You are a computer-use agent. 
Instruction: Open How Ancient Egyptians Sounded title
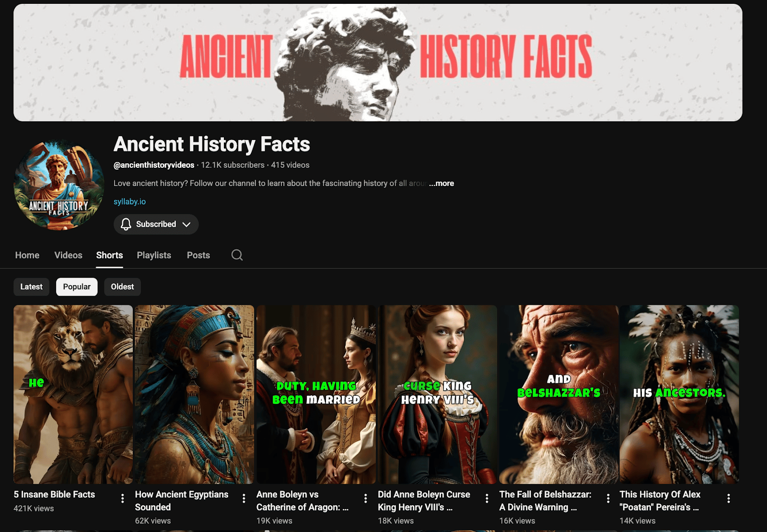(x=182, y=500)
